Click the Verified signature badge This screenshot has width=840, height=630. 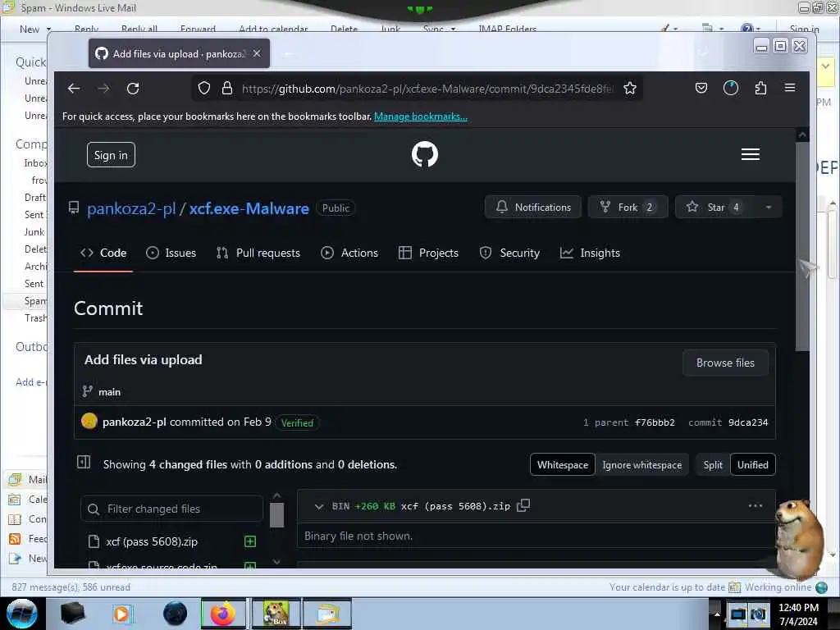click(x=297, y=422)
